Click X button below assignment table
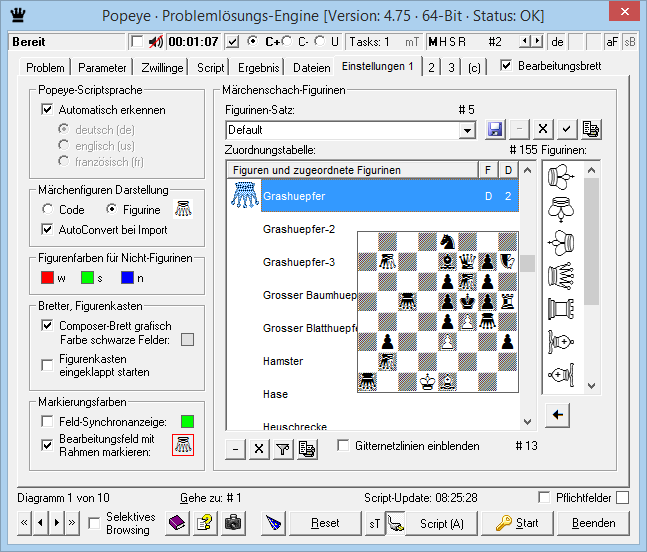647x552 pixels. (x=259, y=449)
